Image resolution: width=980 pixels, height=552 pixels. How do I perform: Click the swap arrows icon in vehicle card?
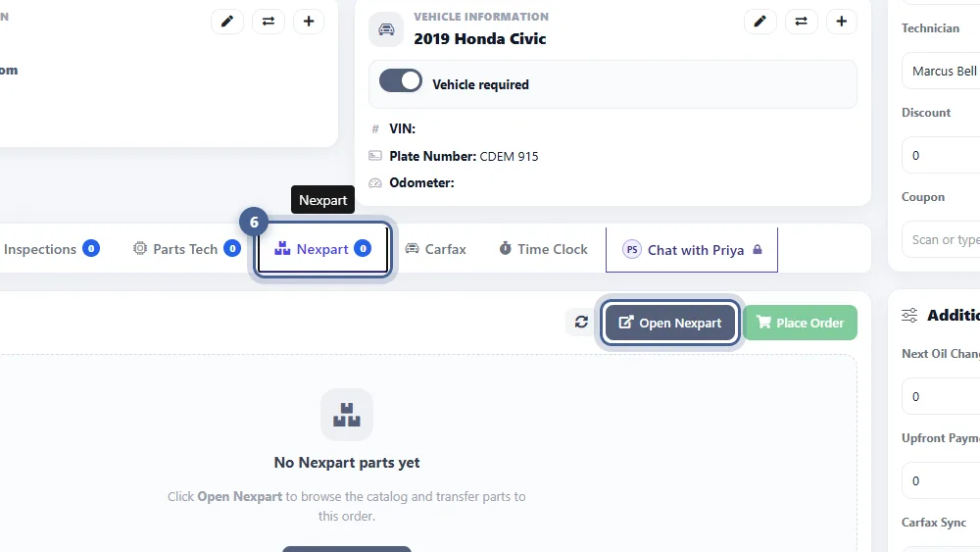[801, 22]
